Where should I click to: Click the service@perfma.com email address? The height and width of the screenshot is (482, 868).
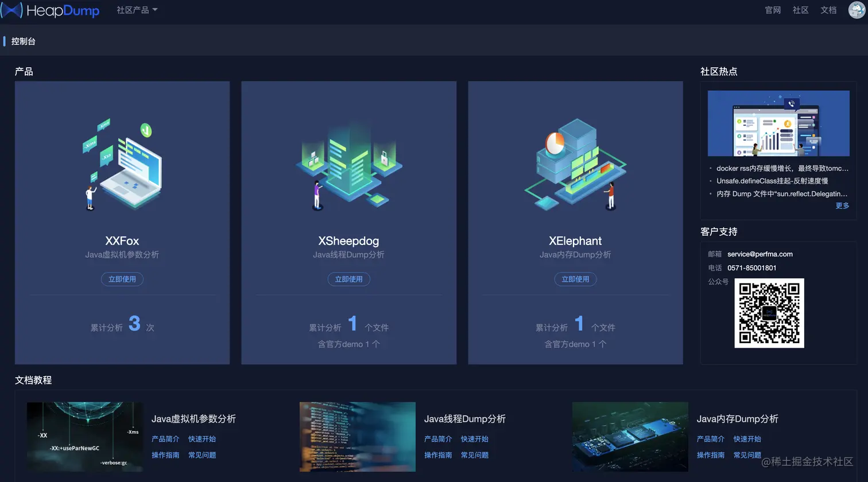pos(760,254)
